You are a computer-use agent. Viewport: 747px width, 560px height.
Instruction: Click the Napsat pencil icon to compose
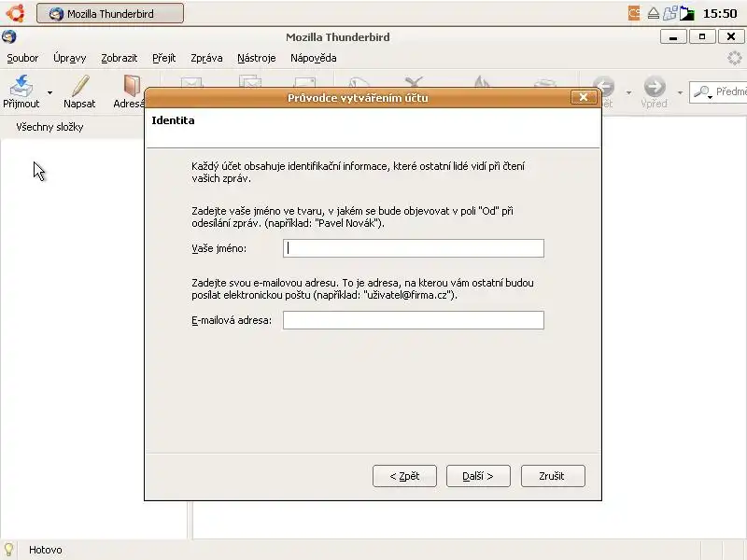pyautogui.click(x=79, y=86)
